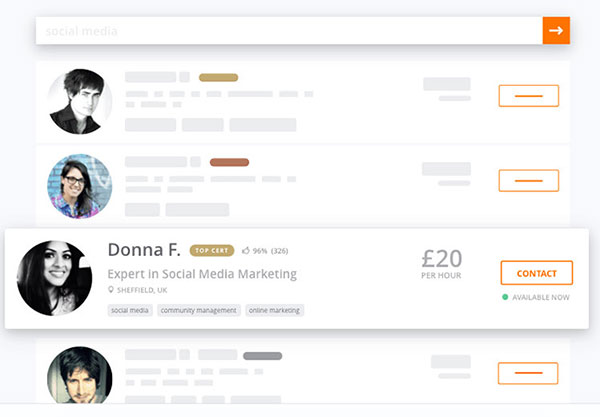Open the bottom listing's long-haired man avatar
This screenshot has height=417, width=600.
tap(80, 376)
